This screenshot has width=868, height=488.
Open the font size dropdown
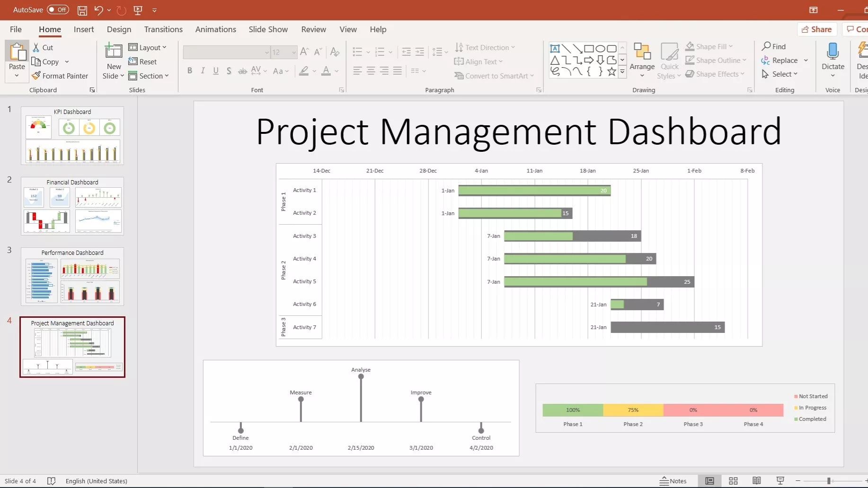[x=294, y=52]
